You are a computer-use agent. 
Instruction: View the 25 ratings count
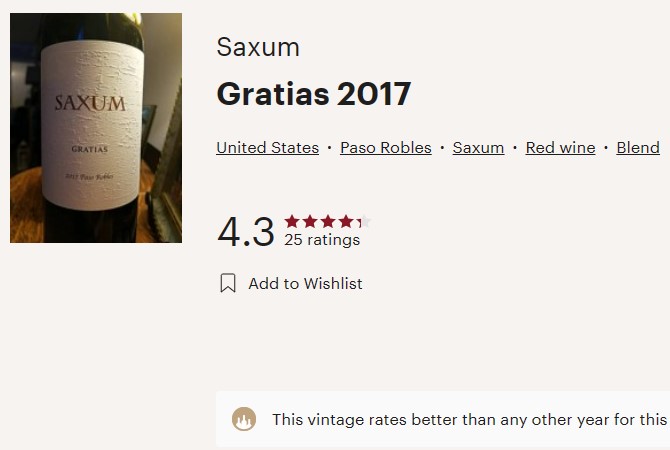tap(322, 240)
